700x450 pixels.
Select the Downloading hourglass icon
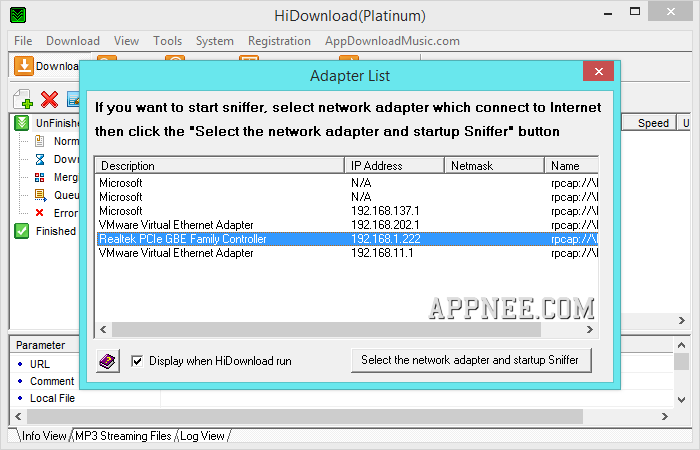click(x=39, y=159)
